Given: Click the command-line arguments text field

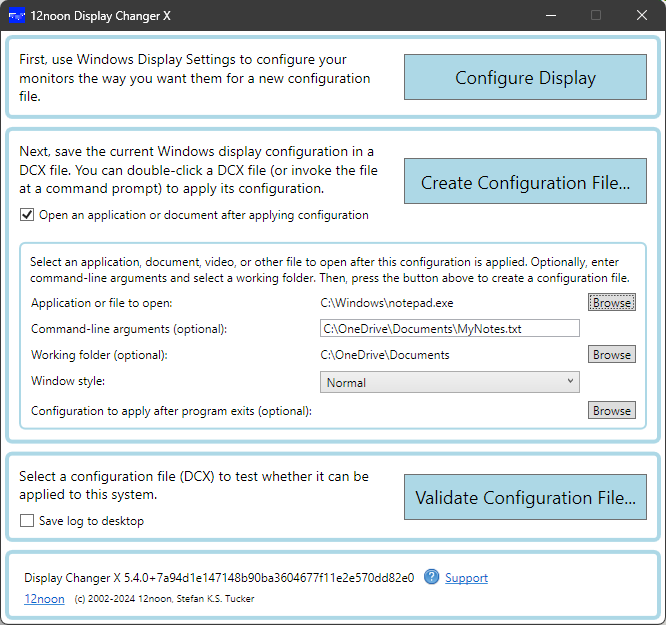Looking at the screenshot, I should pos(449,328).
